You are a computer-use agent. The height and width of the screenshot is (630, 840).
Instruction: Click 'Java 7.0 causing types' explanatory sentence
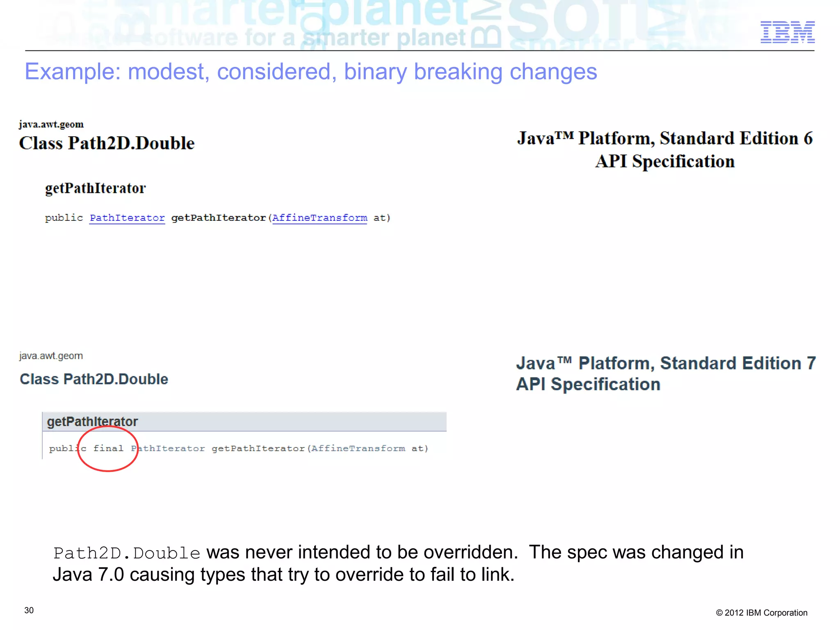[x=283, y=575]
